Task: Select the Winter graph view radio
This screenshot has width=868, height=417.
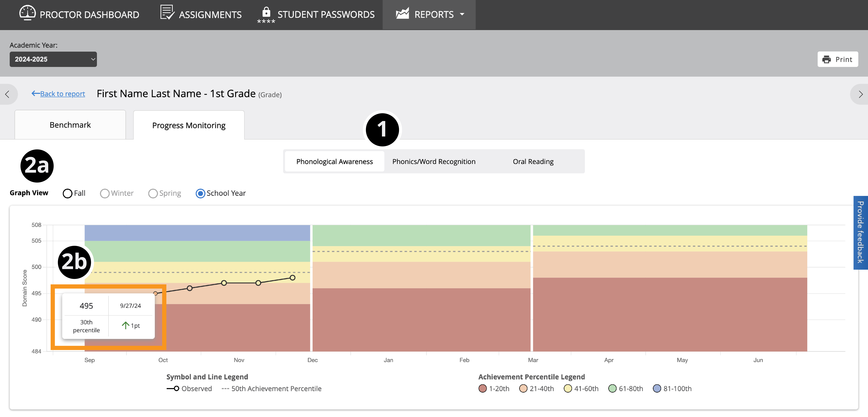Action: point(105,193)
